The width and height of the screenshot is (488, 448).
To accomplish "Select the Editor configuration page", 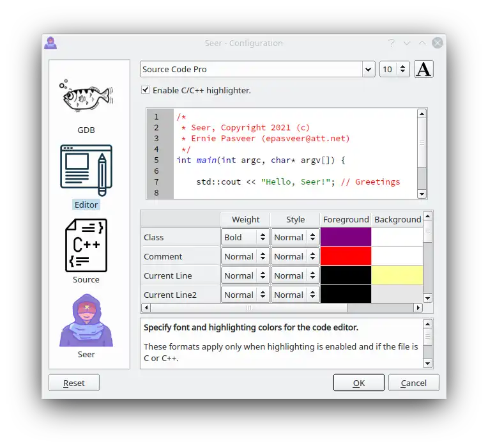I will [x=86, y=177].
